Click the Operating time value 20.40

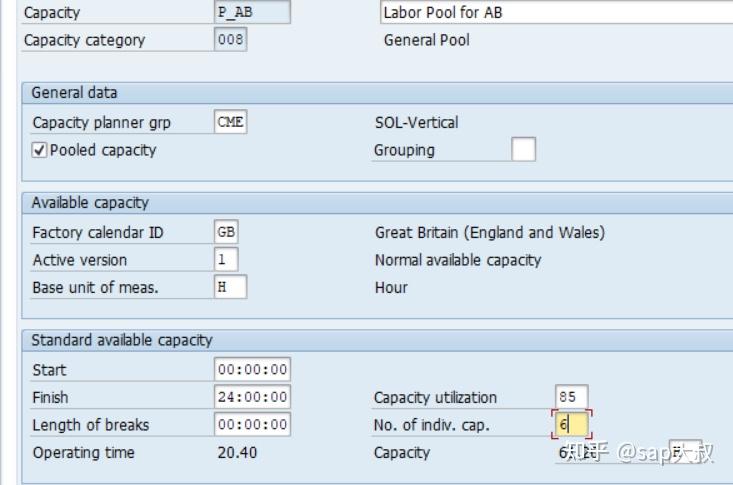(237, 453)
